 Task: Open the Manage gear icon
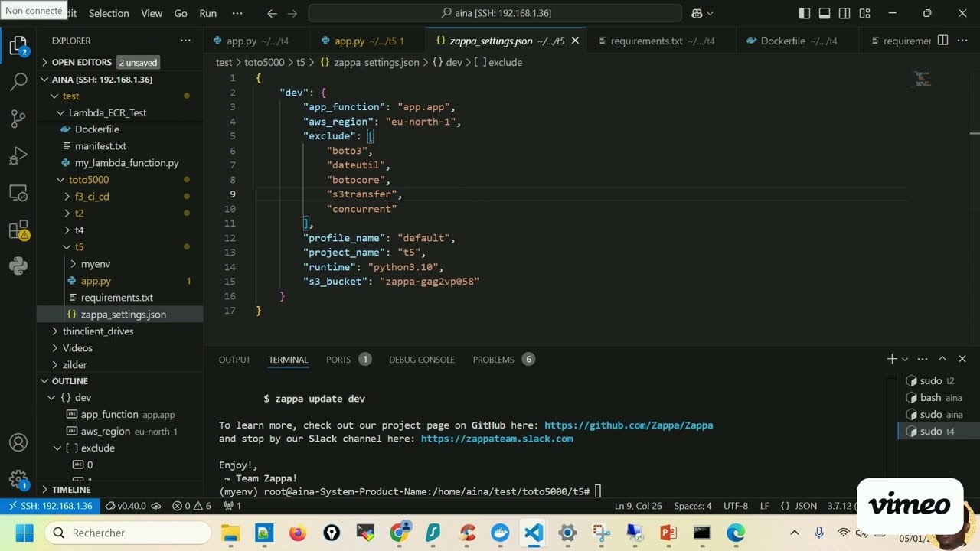18,479
